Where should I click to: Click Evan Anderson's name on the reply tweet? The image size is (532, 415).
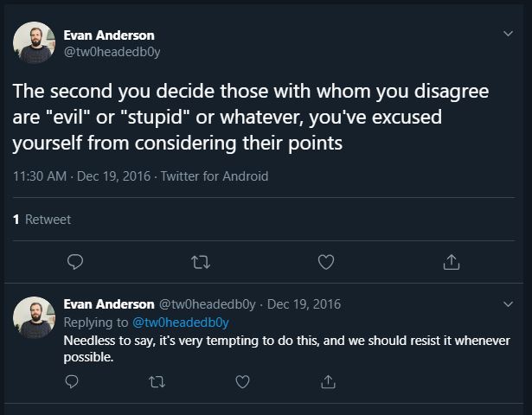click(x=109, y=304)
